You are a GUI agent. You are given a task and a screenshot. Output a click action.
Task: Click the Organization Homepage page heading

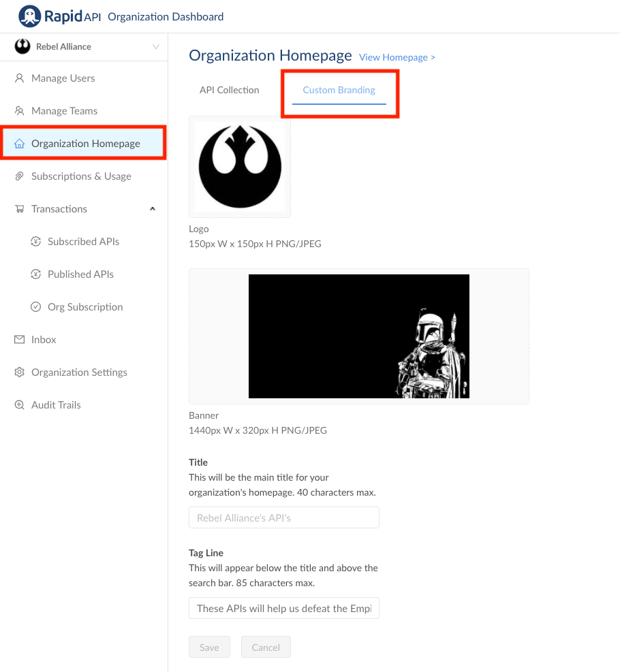[270, 55]
